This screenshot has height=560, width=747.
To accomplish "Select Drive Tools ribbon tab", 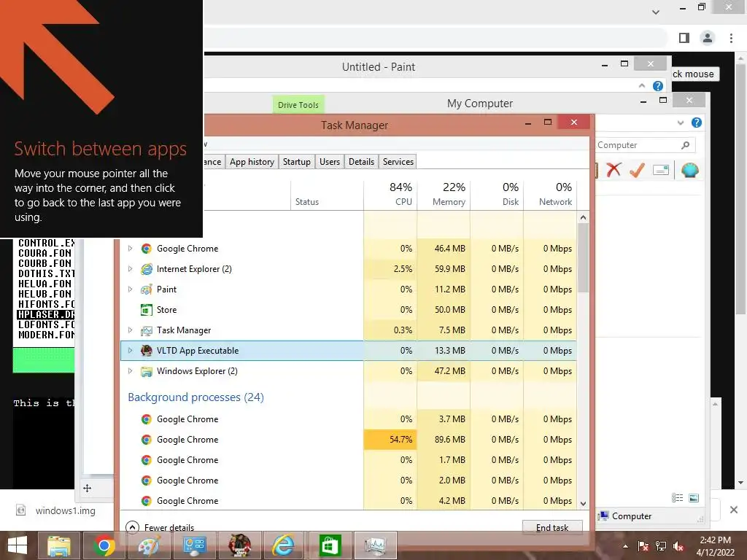I will pyautogui.click(x=298, y=105).
